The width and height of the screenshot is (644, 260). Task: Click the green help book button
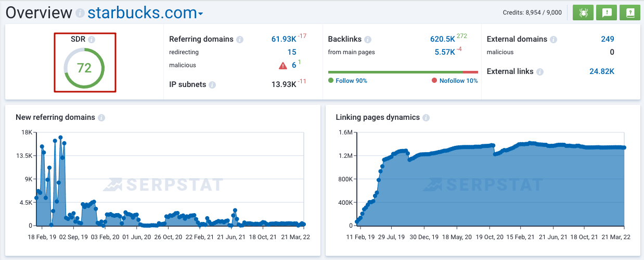[x=630, y=13]
